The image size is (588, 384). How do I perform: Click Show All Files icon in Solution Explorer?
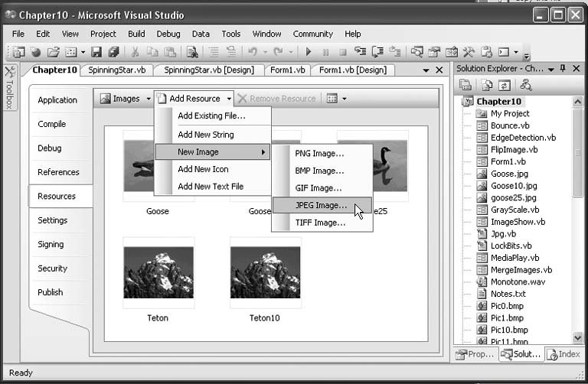tap(485, 85)
